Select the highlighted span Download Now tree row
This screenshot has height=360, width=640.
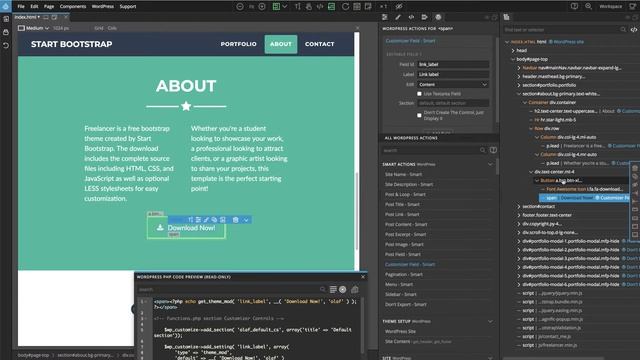click(x=584, y=198)
